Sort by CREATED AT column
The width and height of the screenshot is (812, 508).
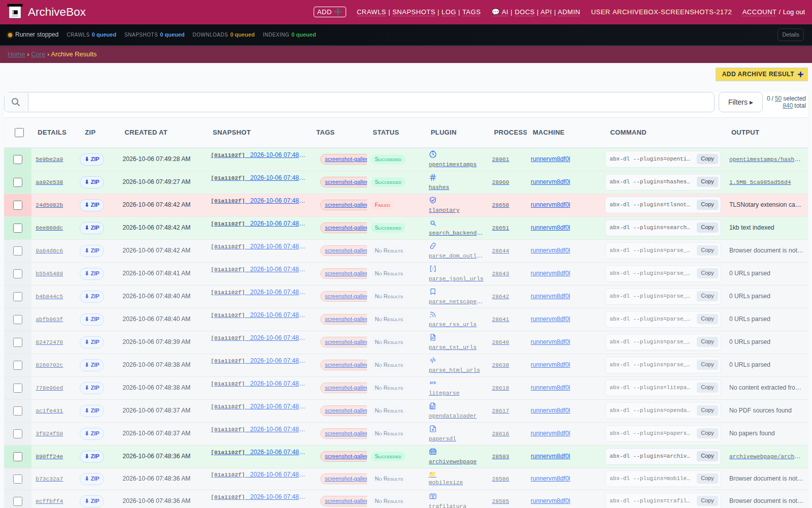146,133
